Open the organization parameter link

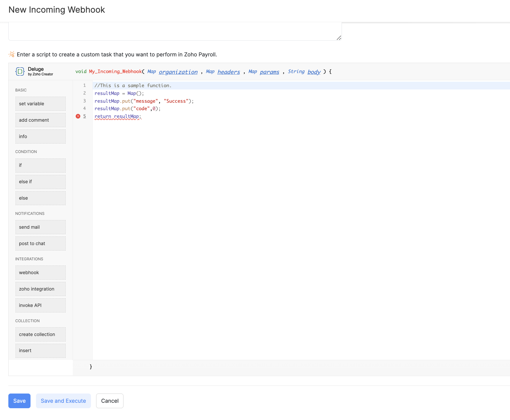point(178,72)
